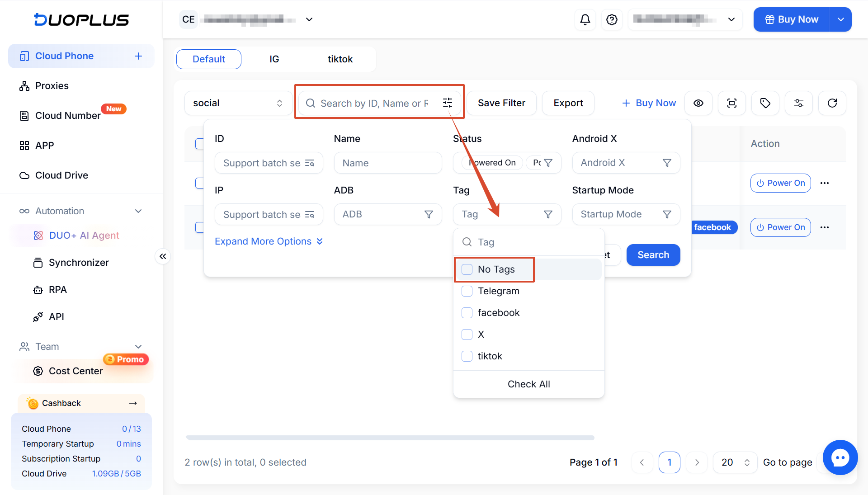The image size is (868, 495).
Task: Click the Export button
Action: coord(568,103)
